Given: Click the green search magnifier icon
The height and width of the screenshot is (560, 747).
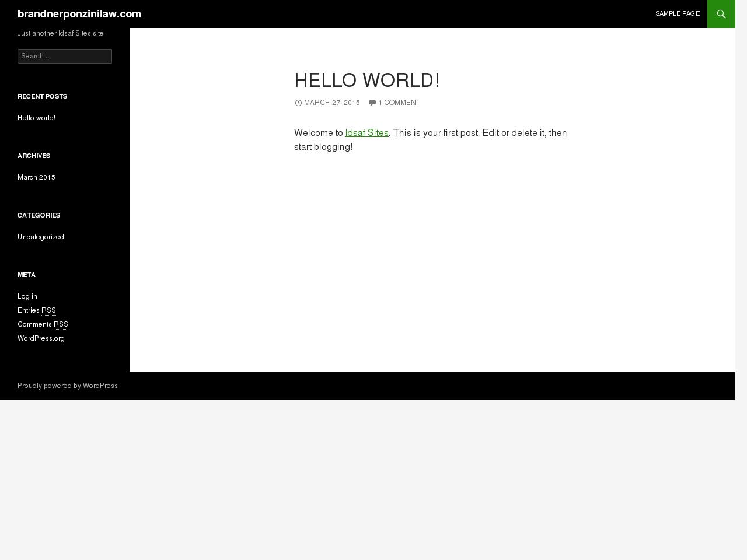Looking at the screenshot, I should (721, 14).
